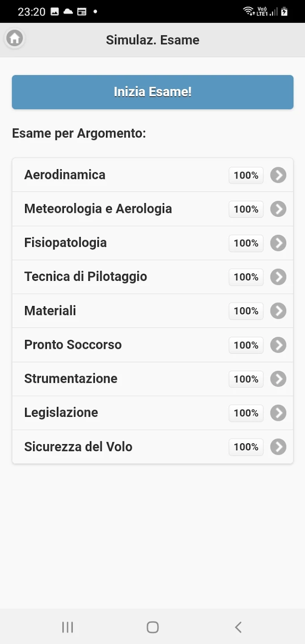Screen dimensions: 305x644
Task: Open the Pronto Soccorso topic
Action: [73, 345]
